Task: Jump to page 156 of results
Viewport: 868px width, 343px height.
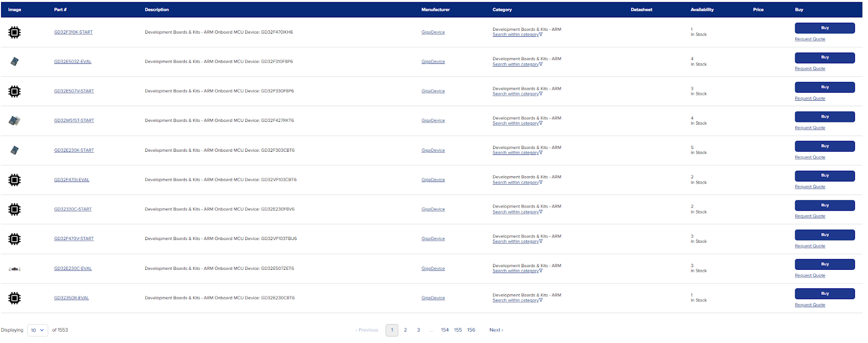Action: point(471,330)
